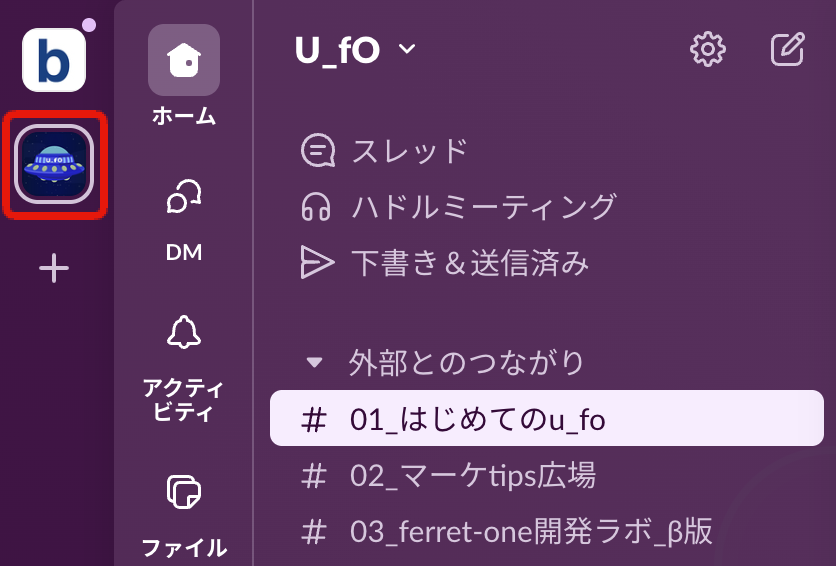Add a workspace with plus icon
This screenshot has height=566, width=836.
(x=54, y=268)
